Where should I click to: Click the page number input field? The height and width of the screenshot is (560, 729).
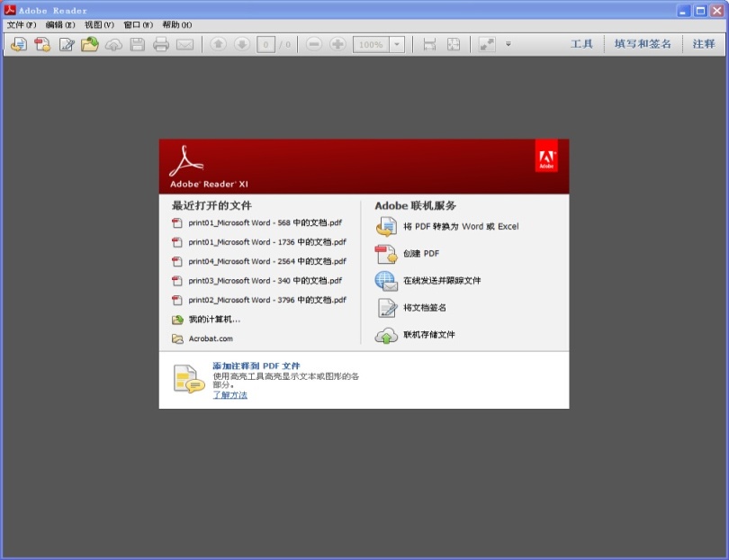coord(265,45)
